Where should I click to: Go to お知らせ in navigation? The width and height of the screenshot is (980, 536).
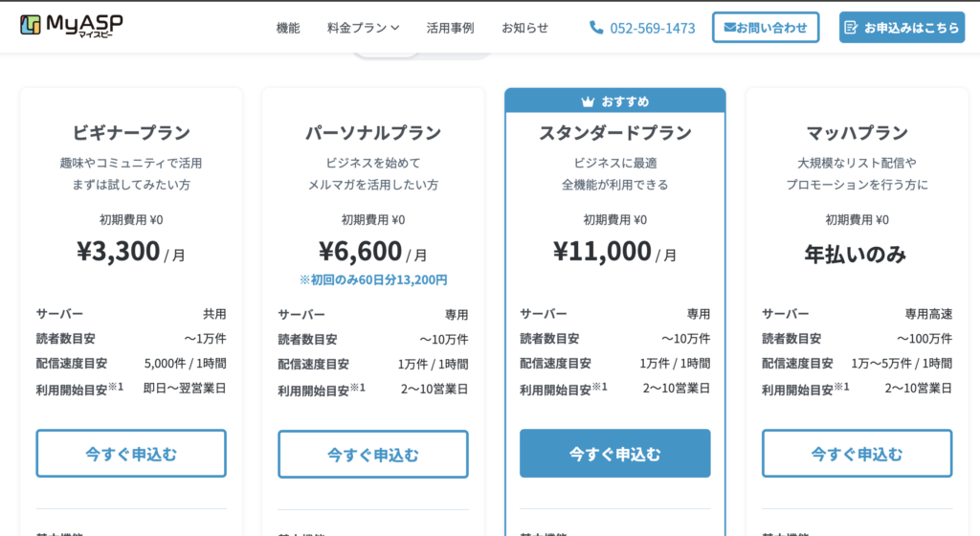tap(525, 28)
